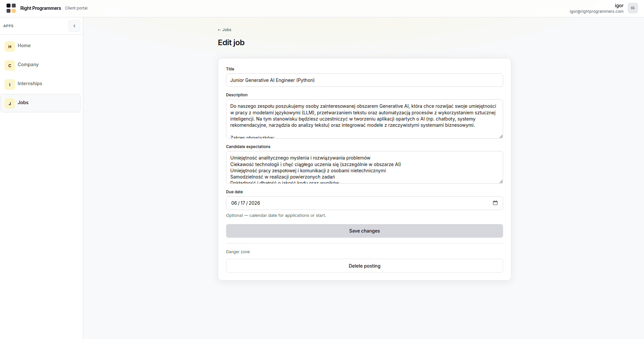Click the Candidate expectations text area
Image resolution: width=644 pixels, height=339 pixels.
coord(364,167)
